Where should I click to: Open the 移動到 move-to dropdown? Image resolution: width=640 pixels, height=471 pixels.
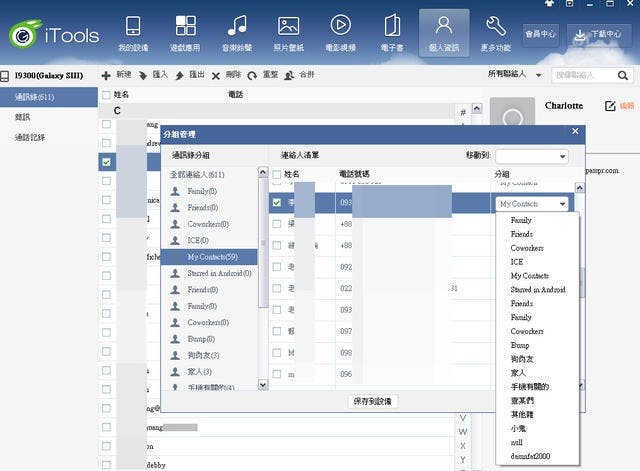tap(531, 156)
